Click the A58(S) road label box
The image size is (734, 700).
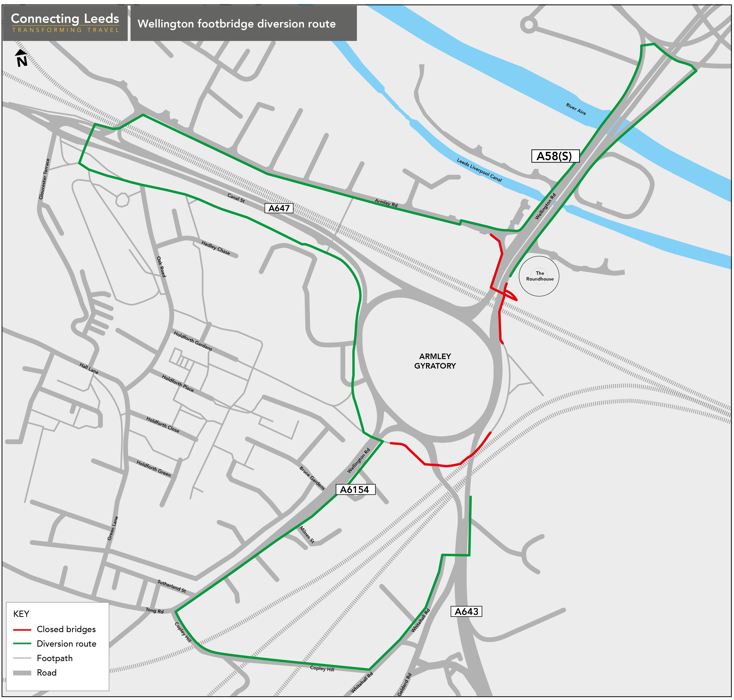555,156
